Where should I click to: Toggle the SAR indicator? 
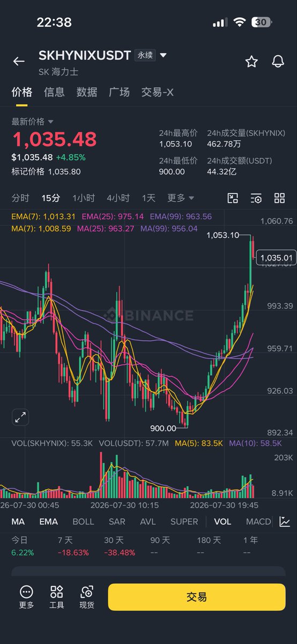point(117,522)
